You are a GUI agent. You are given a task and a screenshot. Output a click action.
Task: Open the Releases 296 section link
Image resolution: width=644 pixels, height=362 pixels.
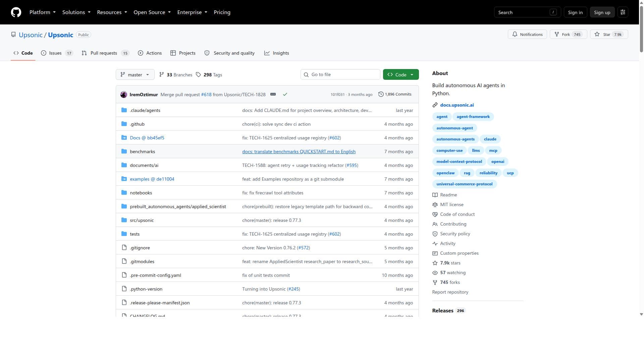click(x=448, y=311)
